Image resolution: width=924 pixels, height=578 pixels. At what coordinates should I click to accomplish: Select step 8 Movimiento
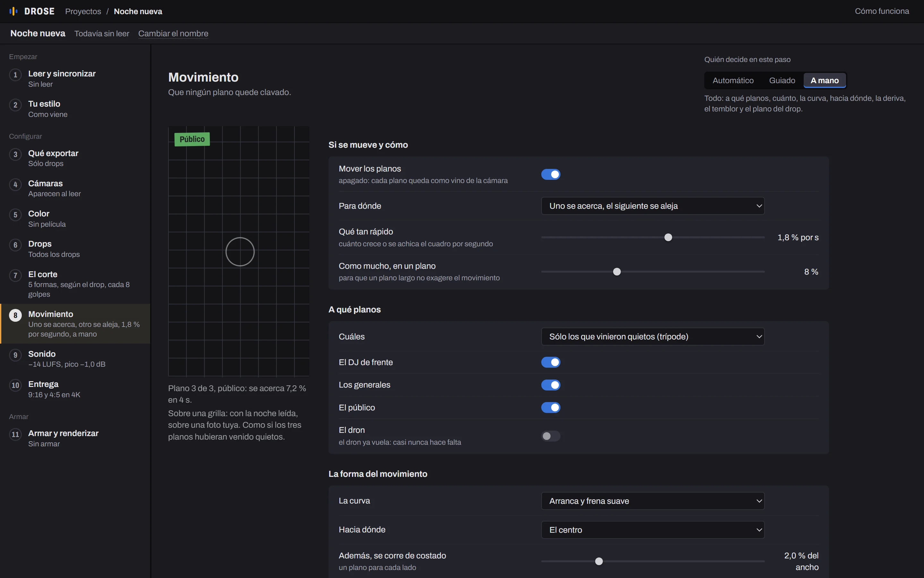(x=75, y=324)
